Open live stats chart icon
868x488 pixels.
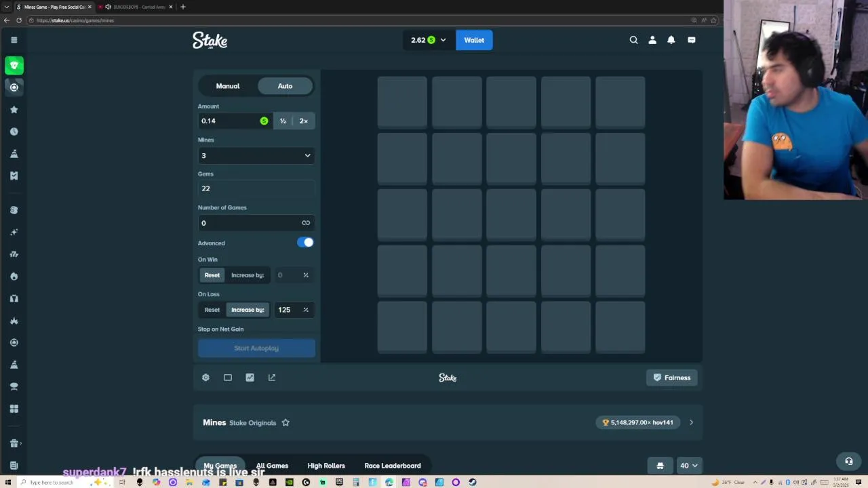pyautogui.click(x=250, y=378)
